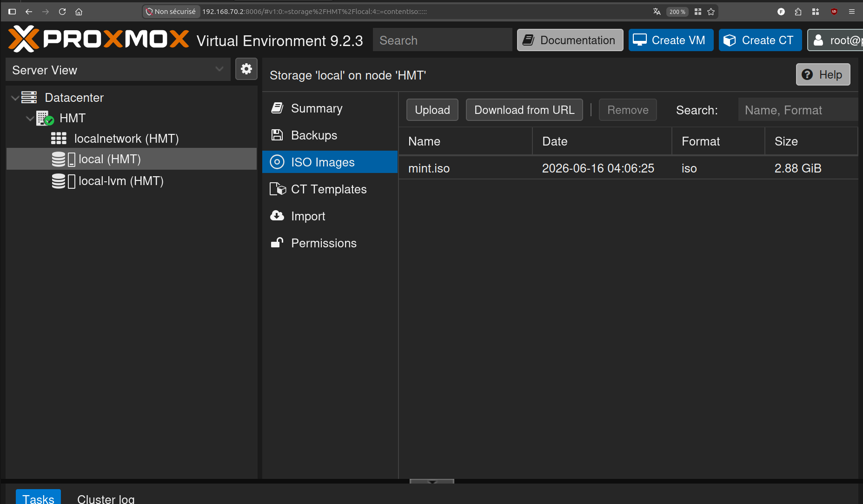Switch to CT Templates section

pyautogui.click(x=330, y=189)
